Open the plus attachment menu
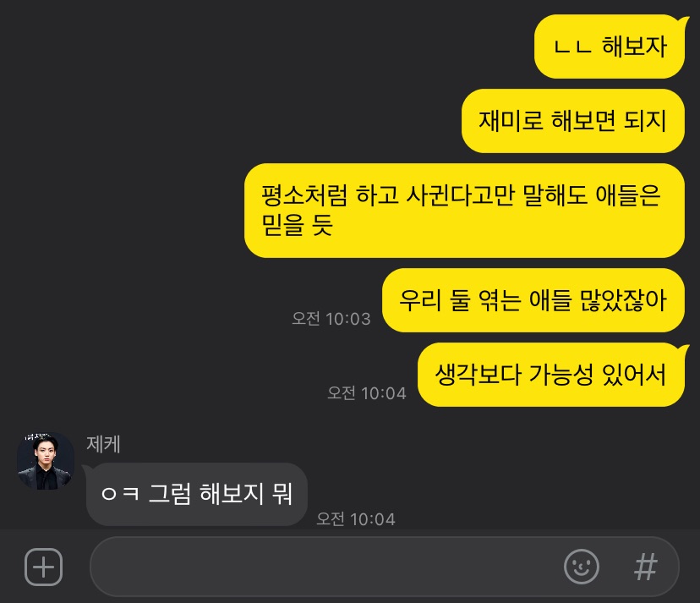Screen dimensions: 700x603 [x=43, y=567]
